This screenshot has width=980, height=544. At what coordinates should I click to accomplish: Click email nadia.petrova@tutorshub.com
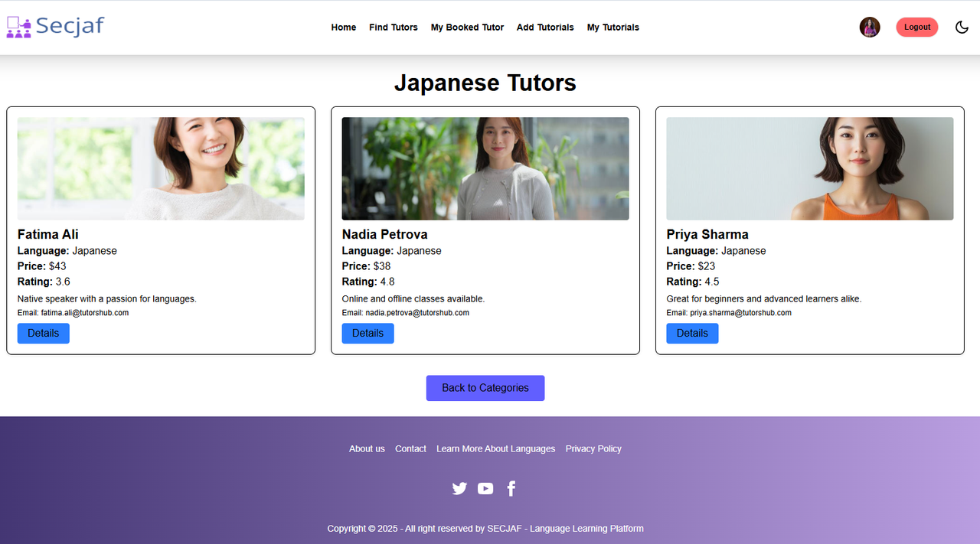coord(417,313)
